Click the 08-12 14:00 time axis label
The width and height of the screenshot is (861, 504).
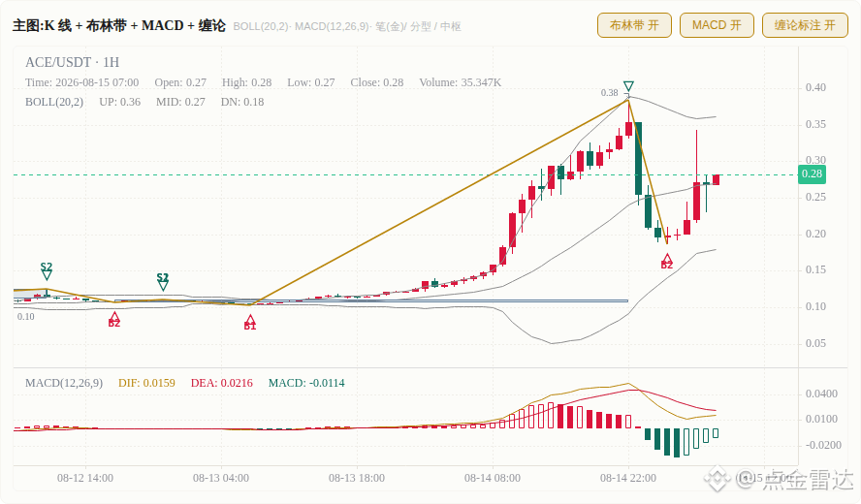(x=85, y=478)
